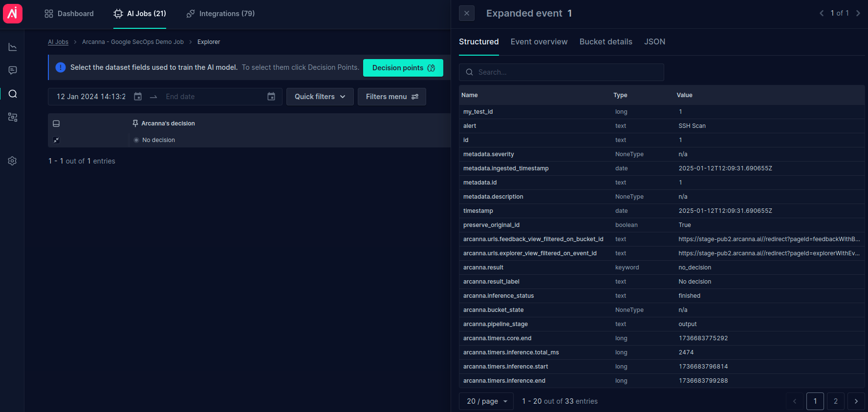
Task: Click the arcanna.result_label field name
Action: pyautogui.click(x=491, y=282)
